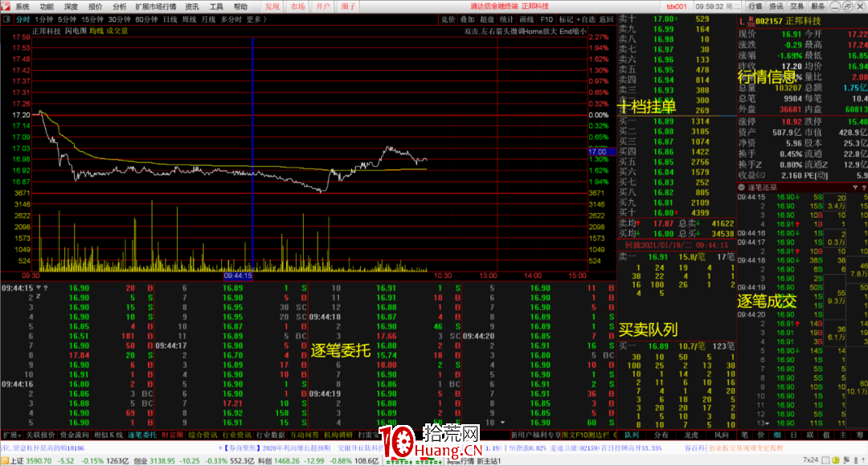This screenshot has height=466, width=868.
Task: Open the 财富圈 bottom tab
Action: [172, 435]
